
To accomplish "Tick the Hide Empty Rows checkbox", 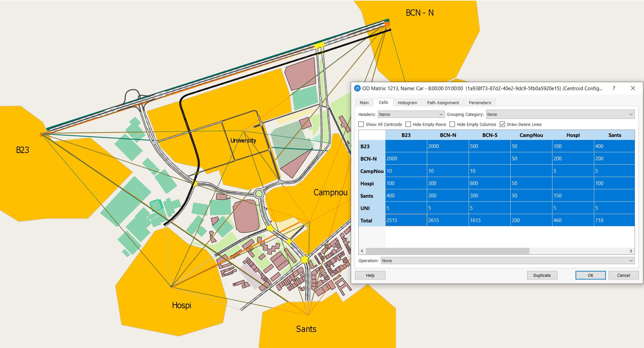I will (408, 124).
